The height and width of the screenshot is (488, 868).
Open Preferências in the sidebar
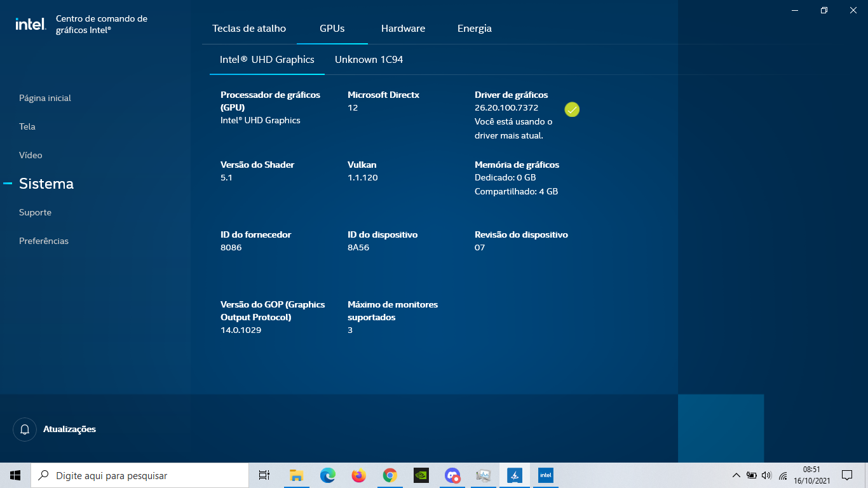click(44, 241)
